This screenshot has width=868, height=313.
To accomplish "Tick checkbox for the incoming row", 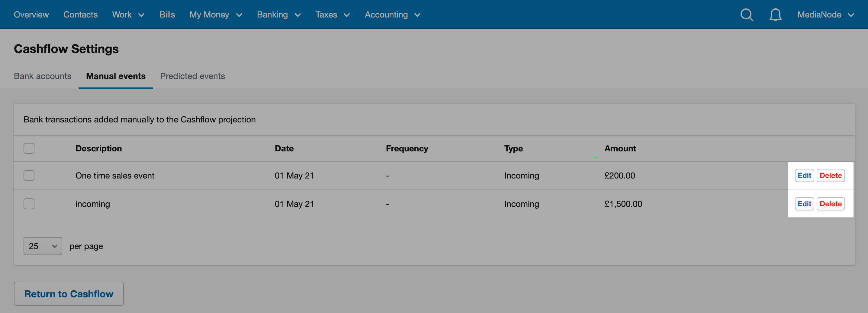I will 29,204.
